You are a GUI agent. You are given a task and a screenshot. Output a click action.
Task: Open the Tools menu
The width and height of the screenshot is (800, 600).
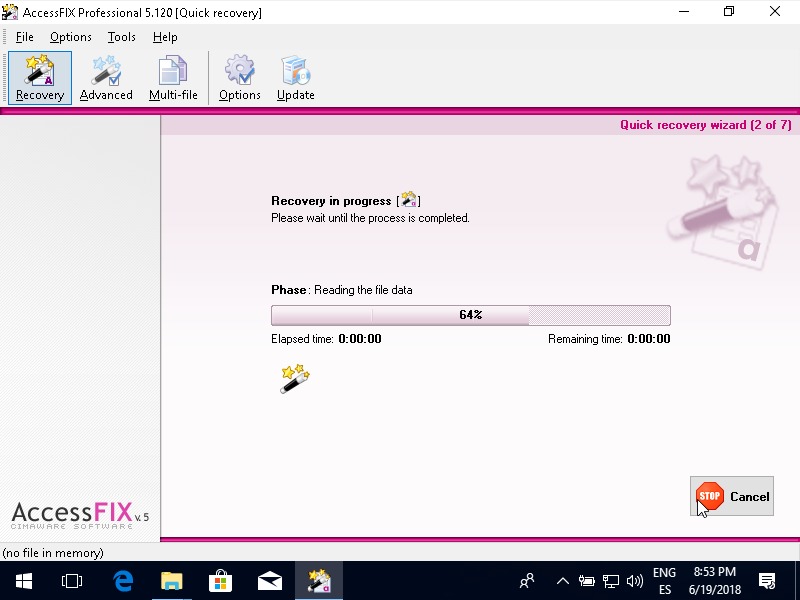[122, 37]
